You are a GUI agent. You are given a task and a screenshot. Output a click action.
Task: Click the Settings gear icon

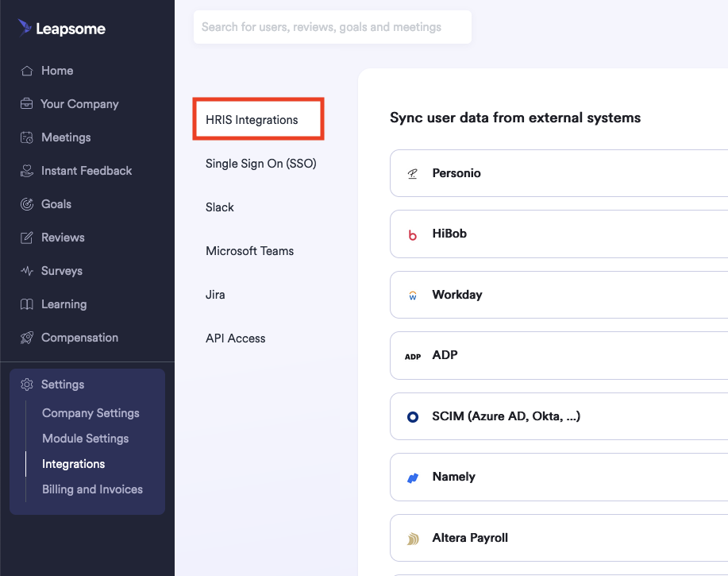pos(26,384)
